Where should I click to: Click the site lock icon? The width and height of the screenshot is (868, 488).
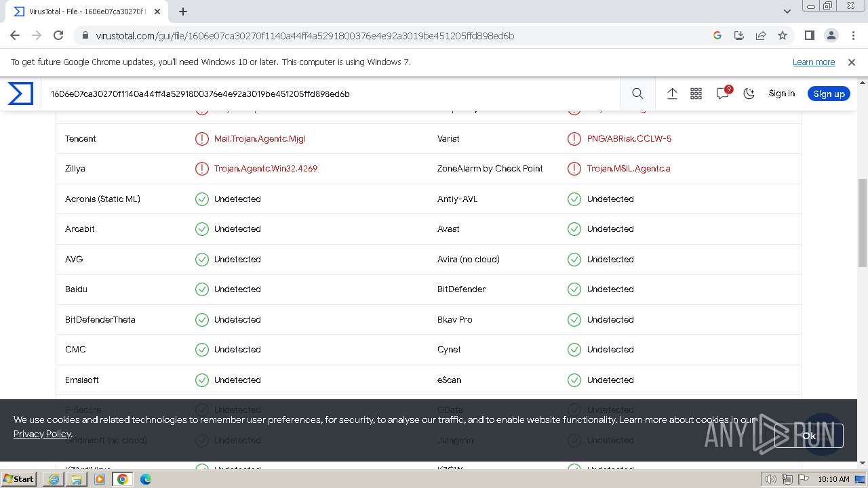pos(85,35)
